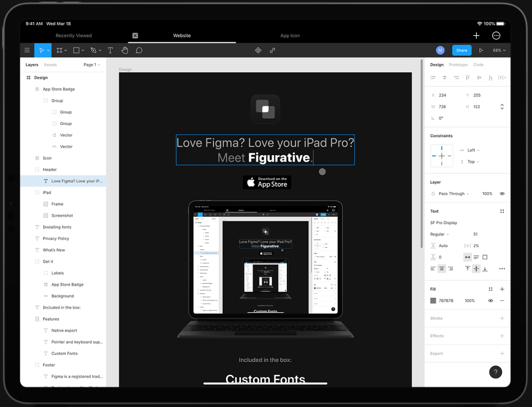Image resolution: width=532 pixels, height=407 pixels.
Task: Set text fixed size resizing
Action: click(x=485, y=257)
